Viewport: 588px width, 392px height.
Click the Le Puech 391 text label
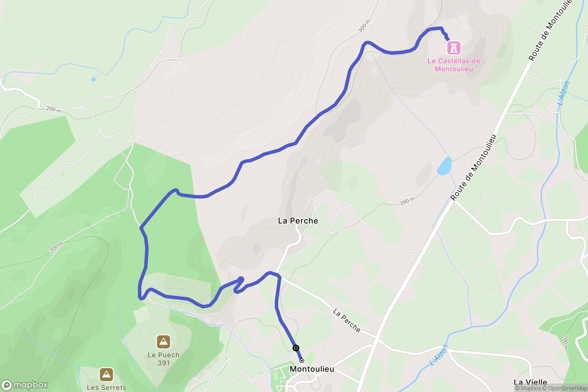tap(164, 359)
